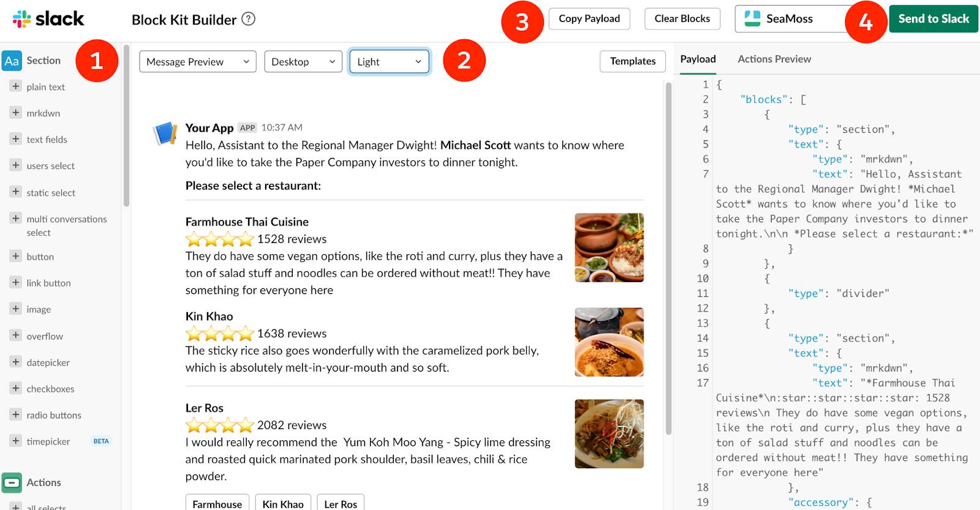Click the Slack logo
Image resolution: width=980 pixels, height=510 pixels.
(48, 19)
